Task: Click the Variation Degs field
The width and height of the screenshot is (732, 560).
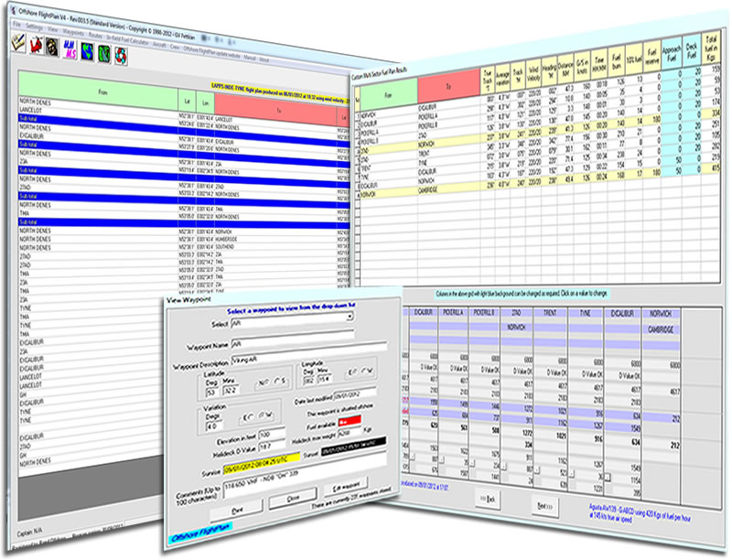Action: pyautogui.click(x=214, y=426)
